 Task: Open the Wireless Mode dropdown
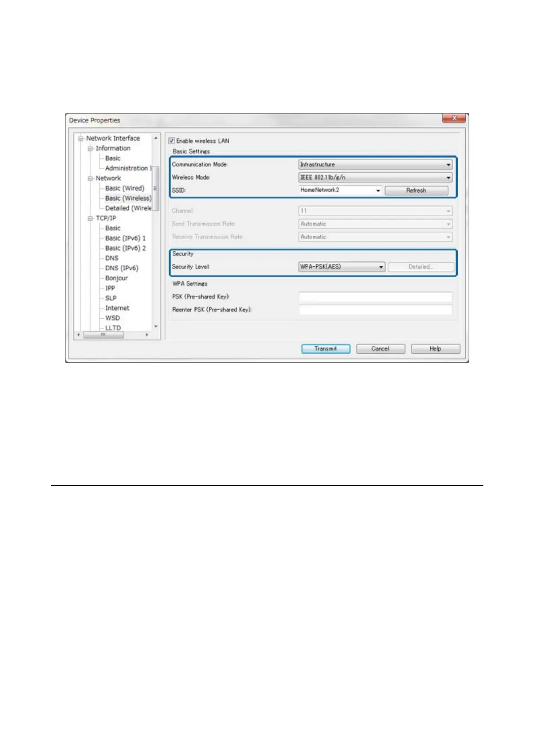pos(375,177)
